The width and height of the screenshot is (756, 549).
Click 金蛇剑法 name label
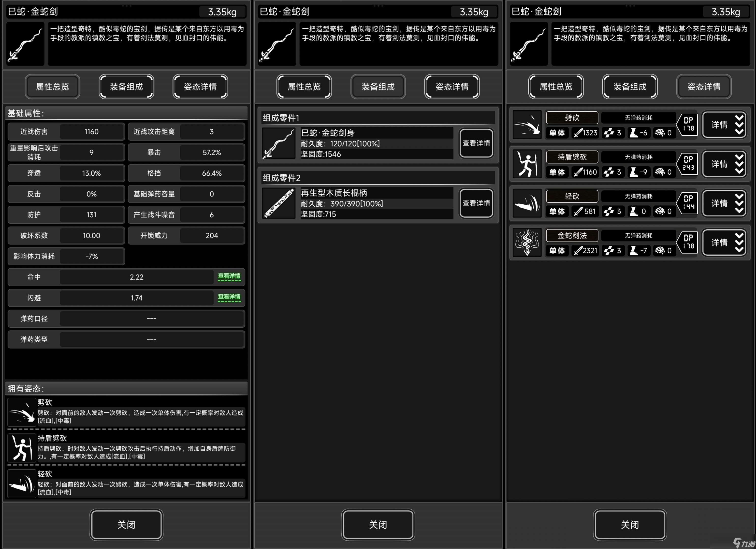pyautogui.click(x=572, y=236)
